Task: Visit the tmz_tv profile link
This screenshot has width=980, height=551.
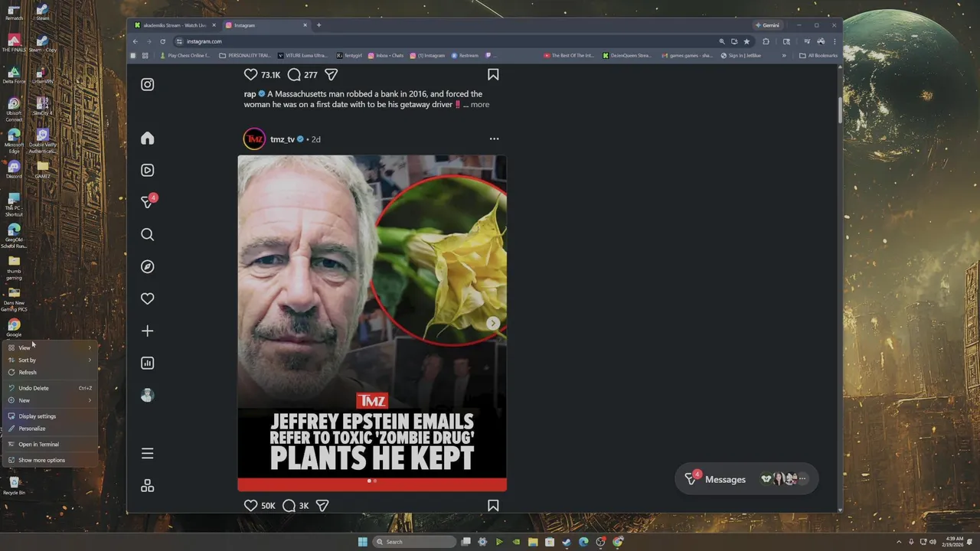Action: (283, 139)
